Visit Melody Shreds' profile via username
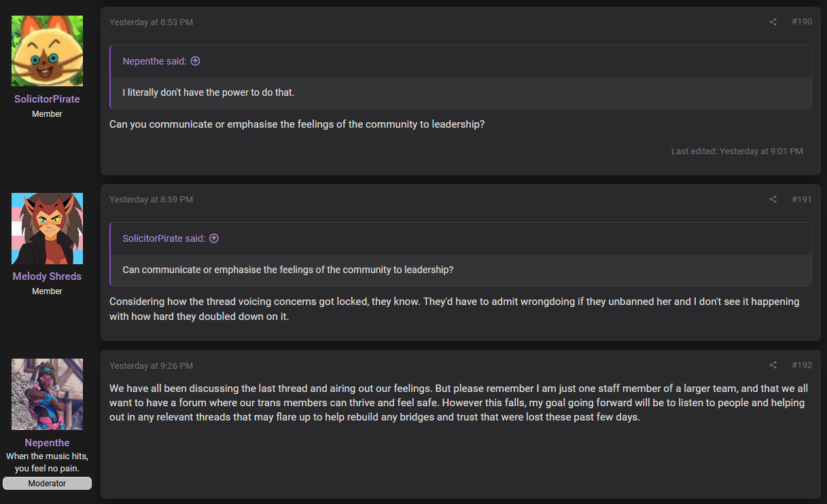 tap(47, 276)
